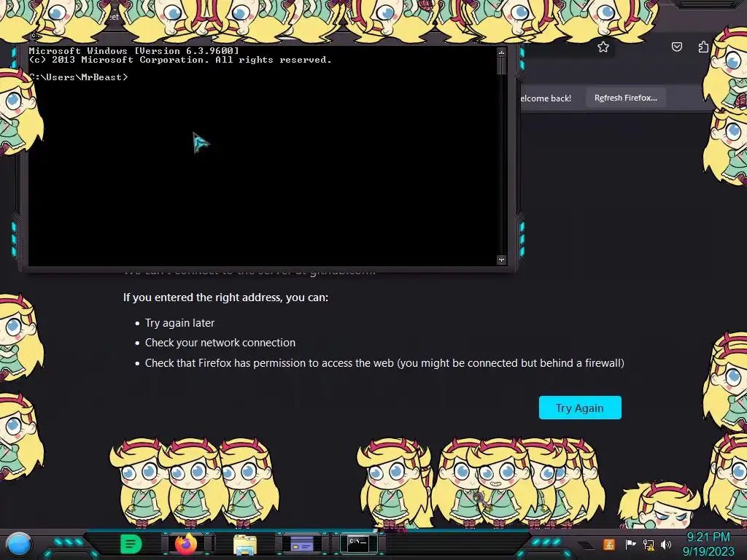Open the clock showing 9:21 PM

tap(708, 537)
